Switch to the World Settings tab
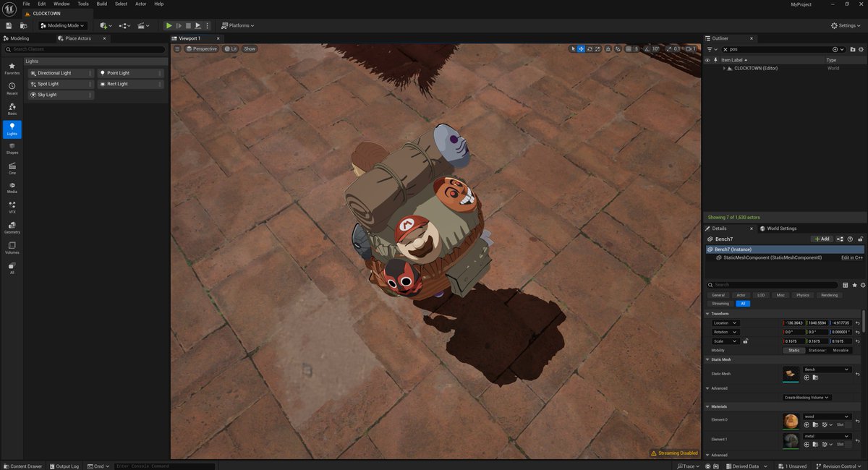Screen dimensions: 868x470 [x=778, y=228]
